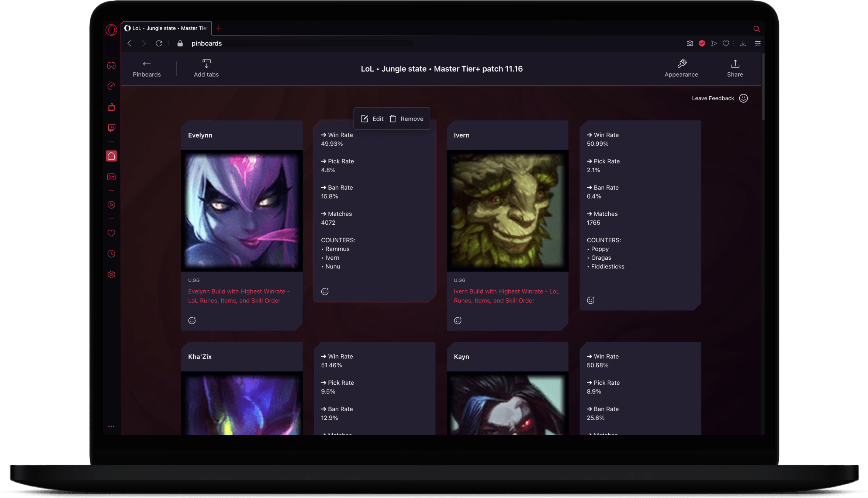Image resolution: width=868 pixels, height=498 pixels.
Task: Open Ivern Build with Highest Winrate link
Action: [x=505, y=295]
